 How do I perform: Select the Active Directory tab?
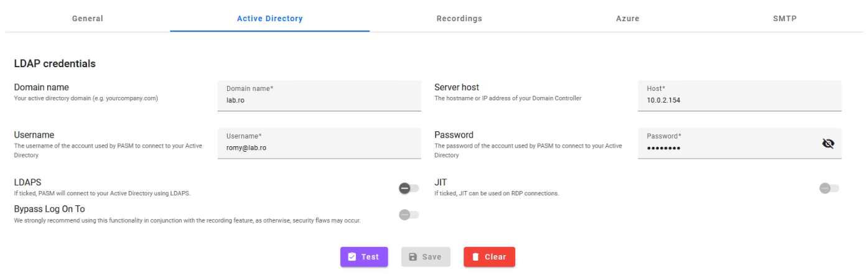[270, 19]
